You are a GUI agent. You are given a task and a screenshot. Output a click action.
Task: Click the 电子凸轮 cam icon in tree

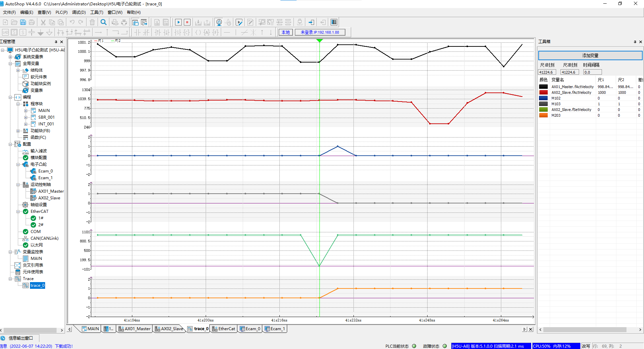pyautogui.click(x=26, y=164)
